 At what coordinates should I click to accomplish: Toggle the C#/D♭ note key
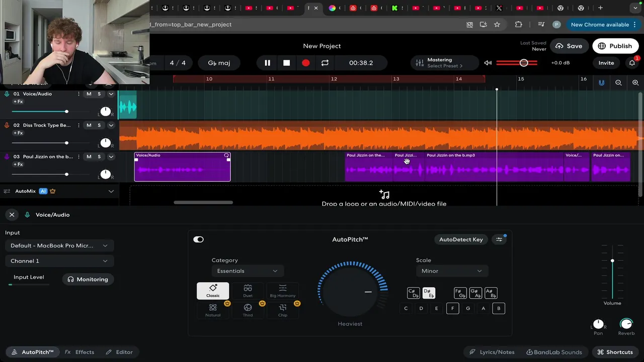(414, 293)
